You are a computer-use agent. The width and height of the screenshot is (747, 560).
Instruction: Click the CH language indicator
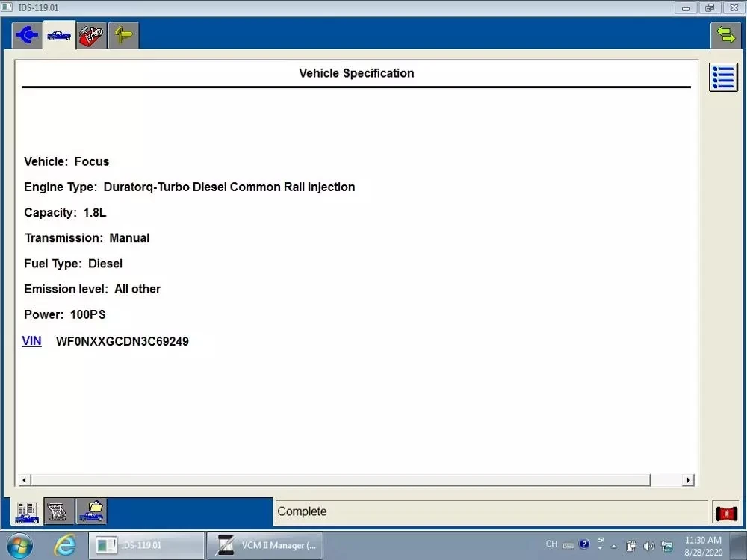552,544
